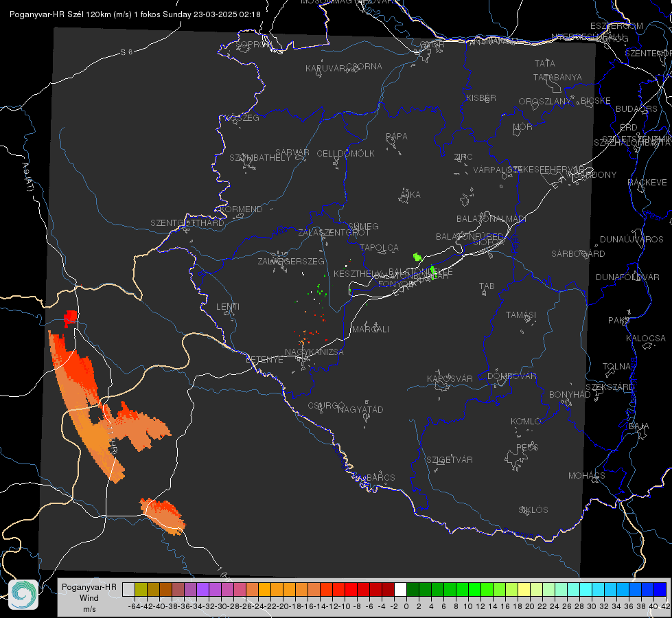Click the CSURGÓ label
Screen dimensions: 672x618
pyautogui.click(x=326, y=406)
